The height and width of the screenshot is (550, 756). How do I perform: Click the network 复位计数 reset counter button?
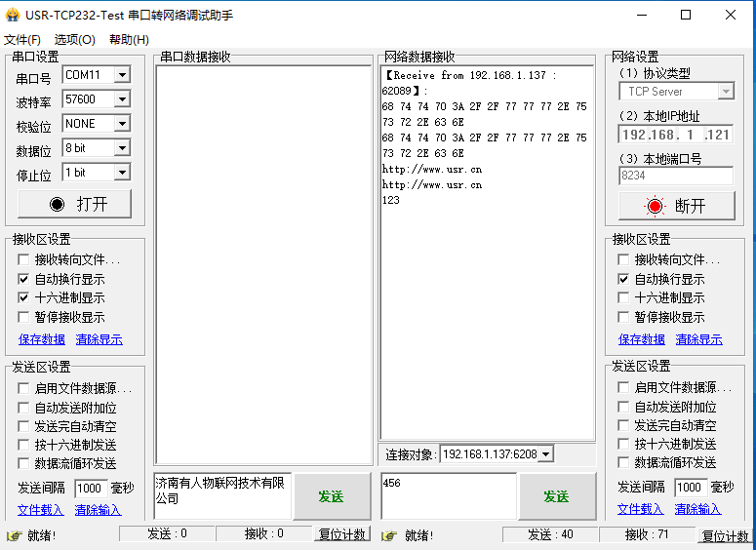point(725,535)
